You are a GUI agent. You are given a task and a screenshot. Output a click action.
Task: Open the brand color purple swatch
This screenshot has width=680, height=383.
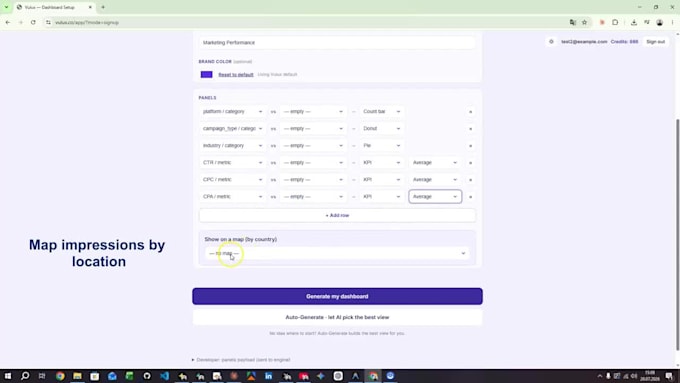pyautogui.click(x=206, y=75)
